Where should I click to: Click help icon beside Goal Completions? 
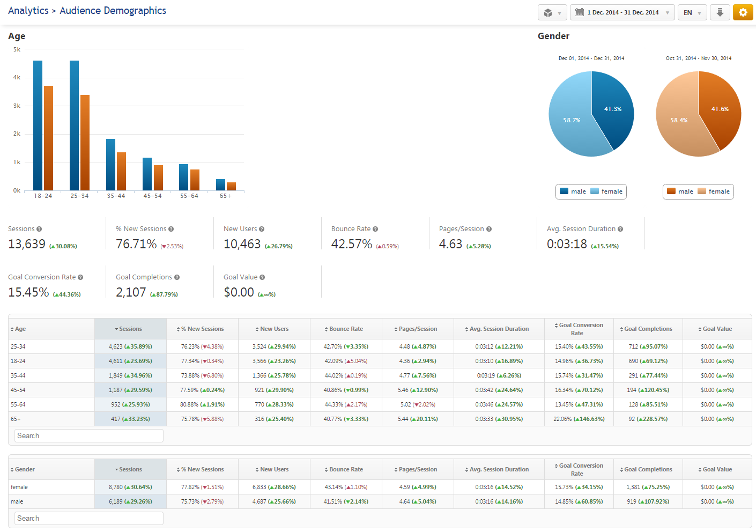[177, 277]
